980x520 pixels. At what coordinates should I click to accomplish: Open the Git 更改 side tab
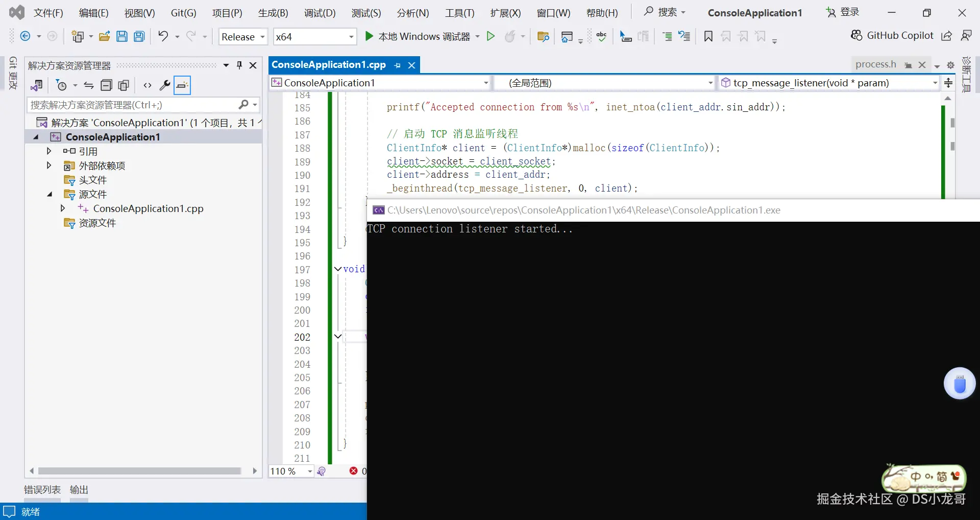[13, 74]
